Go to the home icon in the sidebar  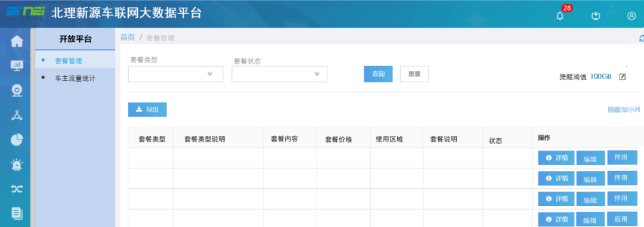17,42
